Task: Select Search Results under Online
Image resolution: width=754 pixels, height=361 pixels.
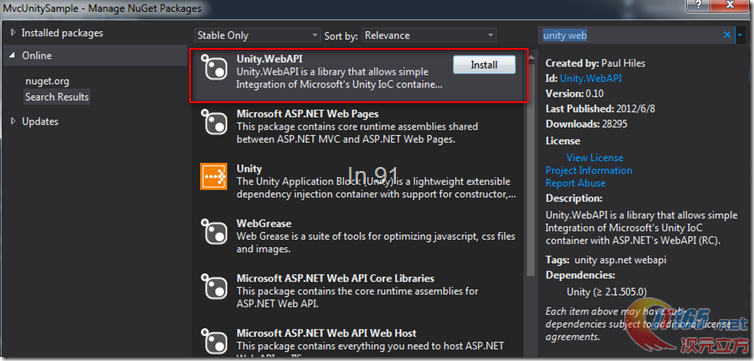Action: coord(57,97)
